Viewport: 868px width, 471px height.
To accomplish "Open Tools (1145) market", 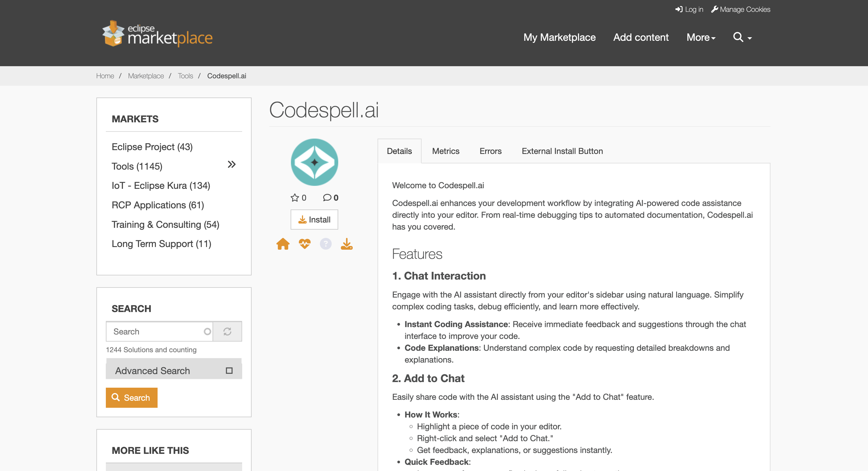I will (x=137, y=166).
